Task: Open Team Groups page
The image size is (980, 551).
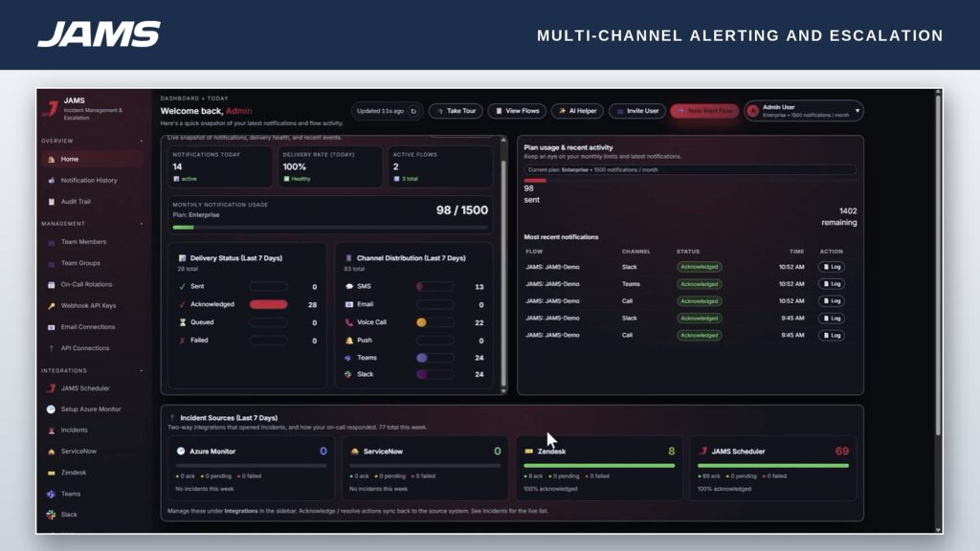Action: coord(80,263)
